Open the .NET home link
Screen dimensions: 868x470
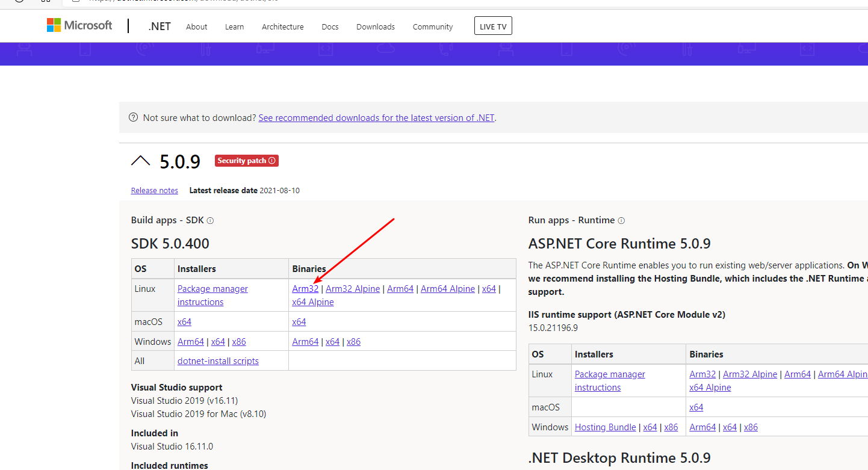pos(160,26)
